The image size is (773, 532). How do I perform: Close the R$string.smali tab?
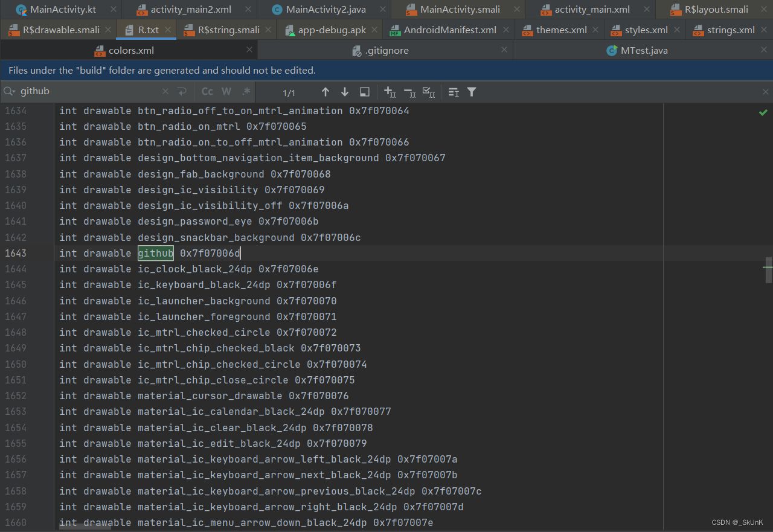pyautogui.click(x=268, y=30)
